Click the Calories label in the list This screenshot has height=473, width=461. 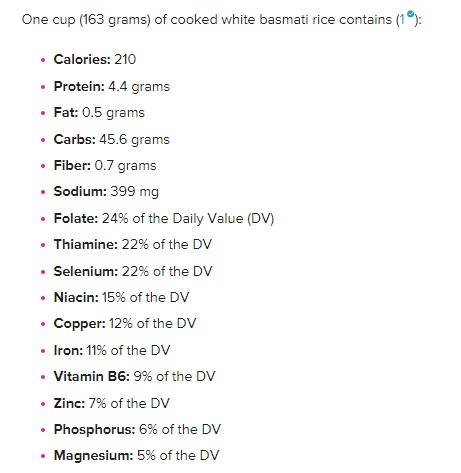(82, 60)
